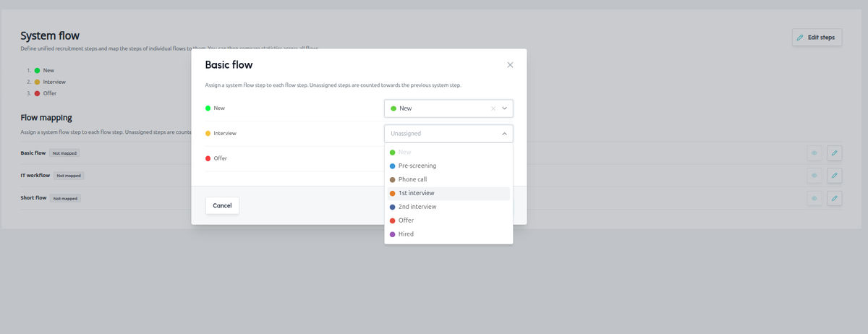Click the orange dot beside 1st interview
The width and height of the screenshot is (868, 334).
click(393, 193)
